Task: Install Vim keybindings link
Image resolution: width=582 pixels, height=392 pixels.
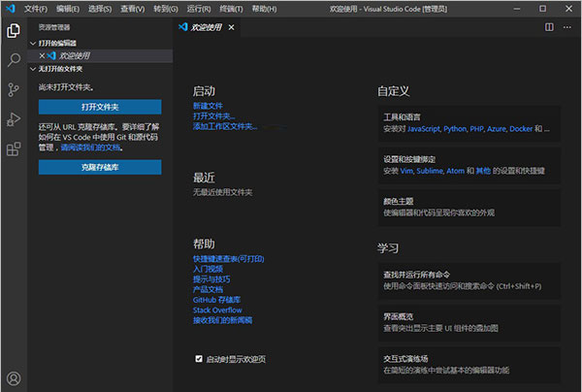Action: [406, 171]
